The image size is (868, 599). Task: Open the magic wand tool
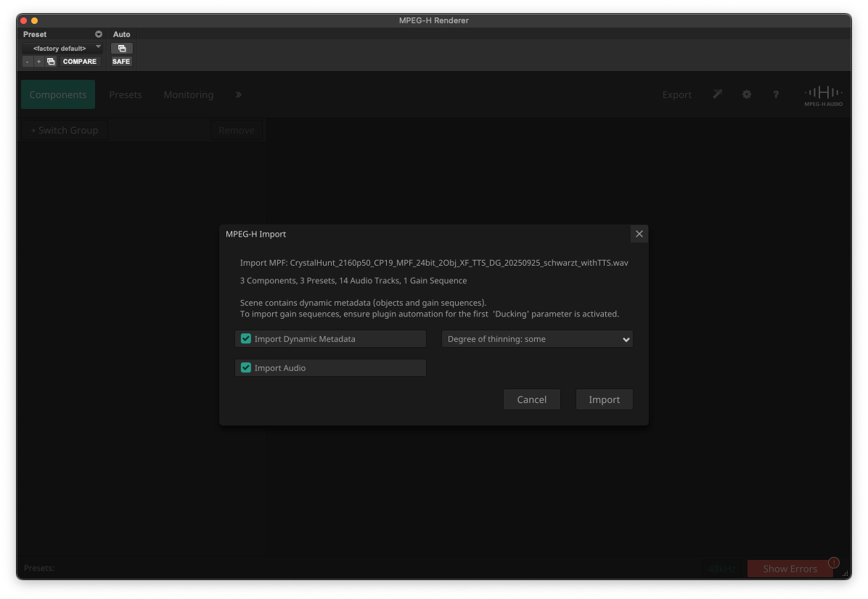(x=718, y=94)
